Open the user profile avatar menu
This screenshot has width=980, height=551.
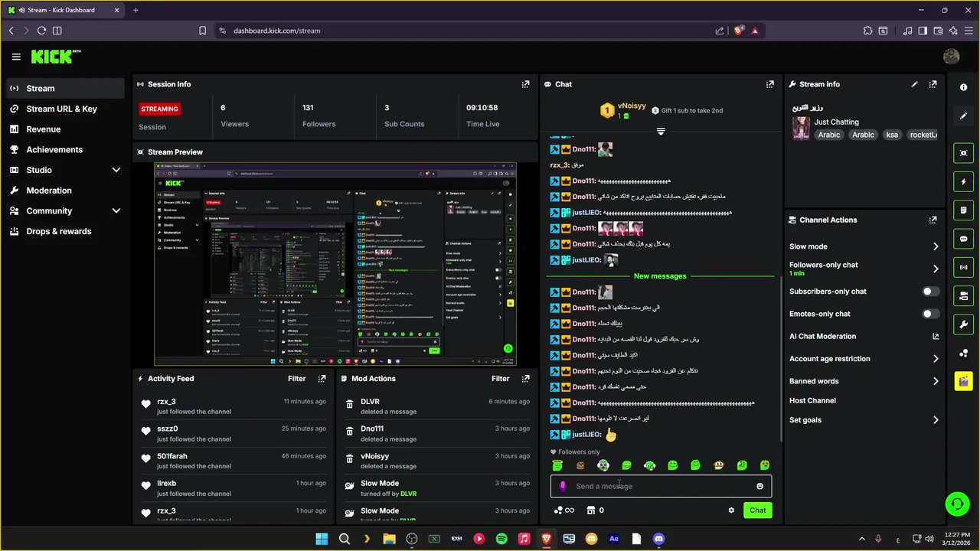(951, 57)
